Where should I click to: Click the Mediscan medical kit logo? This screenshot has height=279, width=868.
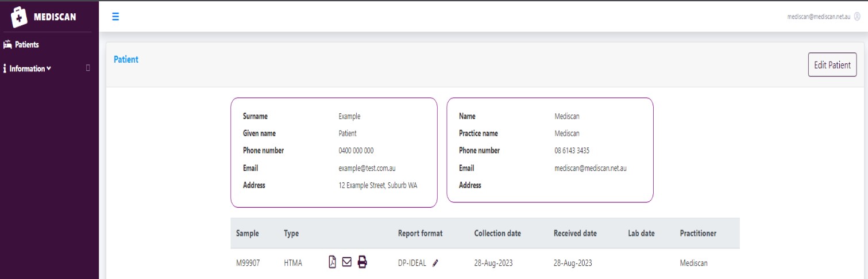(x=20, y=17)
